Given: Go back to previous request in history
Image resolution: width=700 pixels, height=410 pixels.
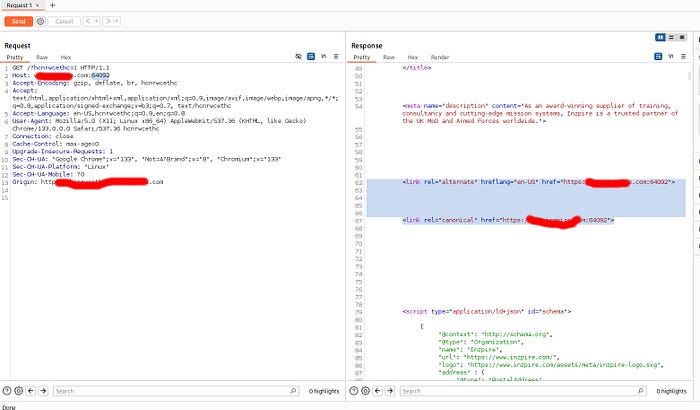Looking at the screenshot, I should (88, 21).
